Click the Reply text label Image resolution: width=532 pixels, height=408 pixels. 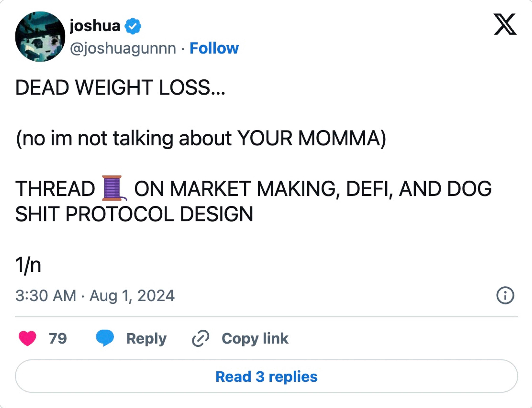[146, 338]
